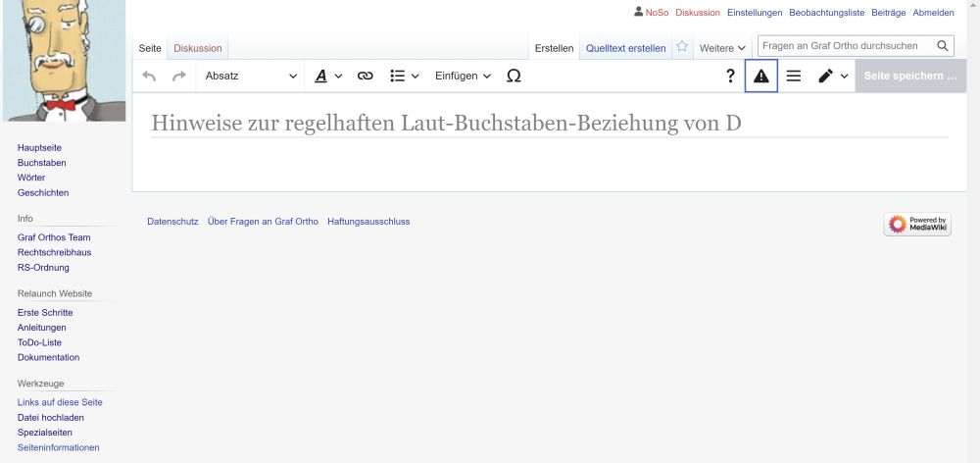Open the Einfügen insert menu
980x463 pixels.
point(463,76)
